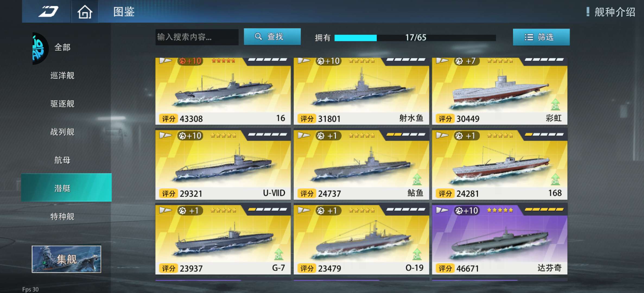644x293 pixels.
Task: Click the green upgrade icon on 168 card
Action: 555,179
